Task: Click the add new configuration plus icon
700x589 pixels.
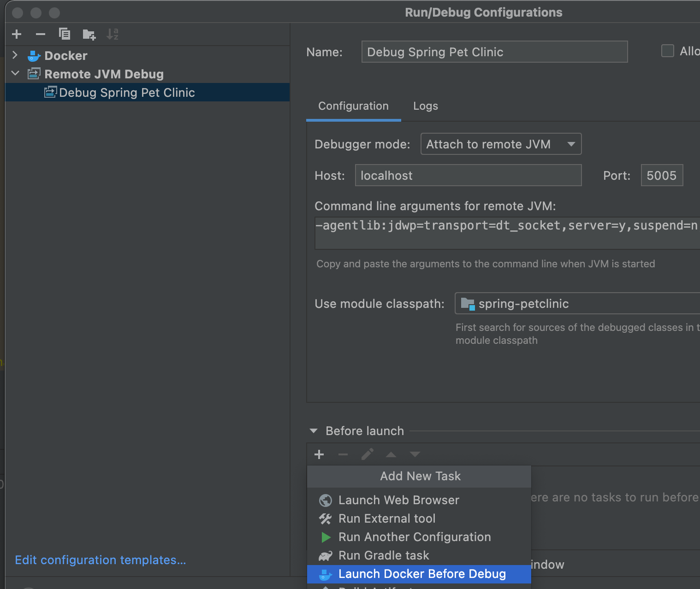Action: 17,34
